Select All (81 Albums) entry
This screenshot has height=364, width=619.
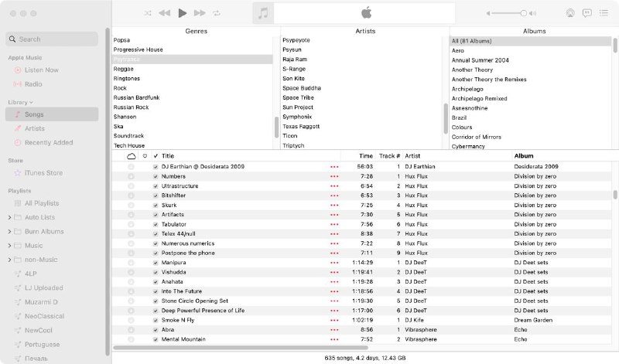pos(531,41)
